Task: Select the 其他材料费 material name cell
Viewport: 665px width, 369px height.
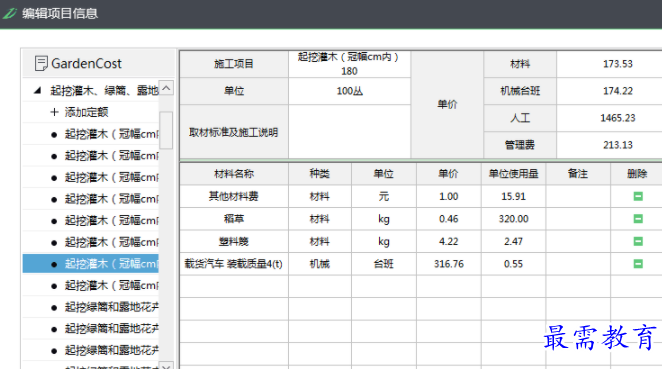Action: (234, 196)
